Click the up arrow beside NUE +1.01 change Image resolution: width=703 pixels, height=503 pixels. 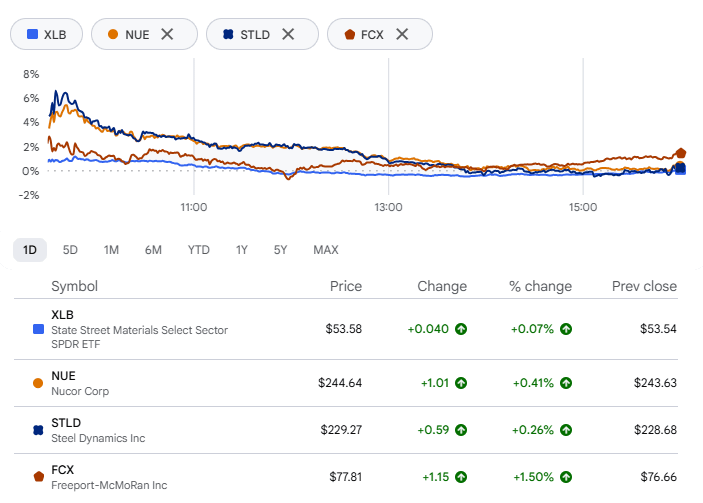point(461,383)
